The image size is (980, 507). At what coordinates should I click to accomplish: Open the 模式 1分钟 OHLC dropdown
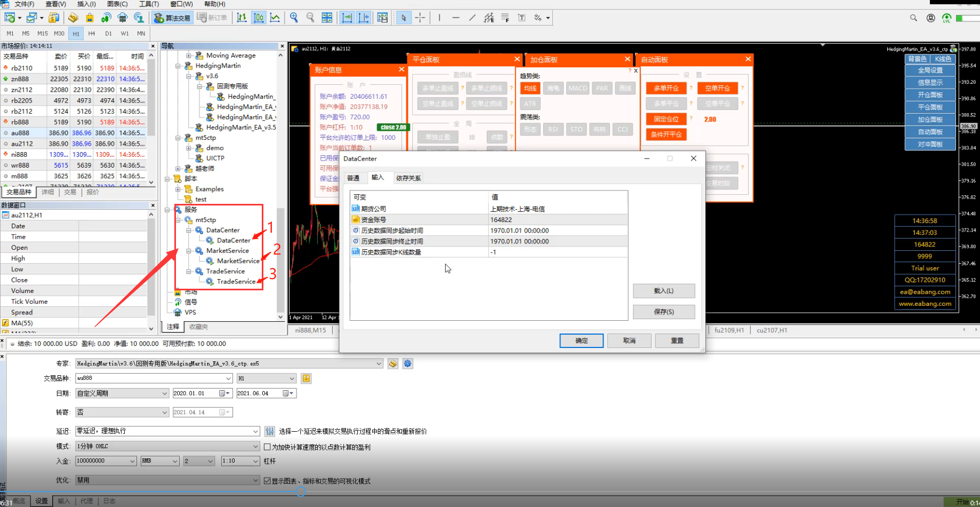pyautogui.click(x=255, y=446)
